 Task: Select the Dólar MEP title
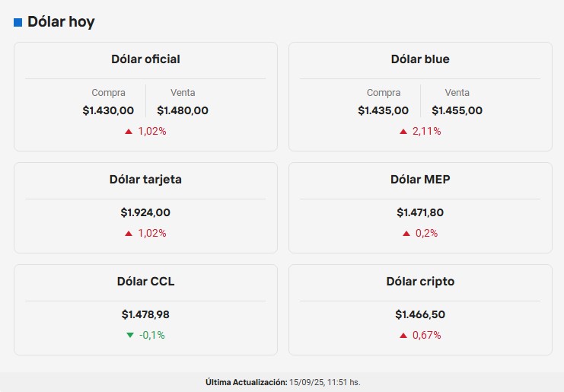pos(420,180)
